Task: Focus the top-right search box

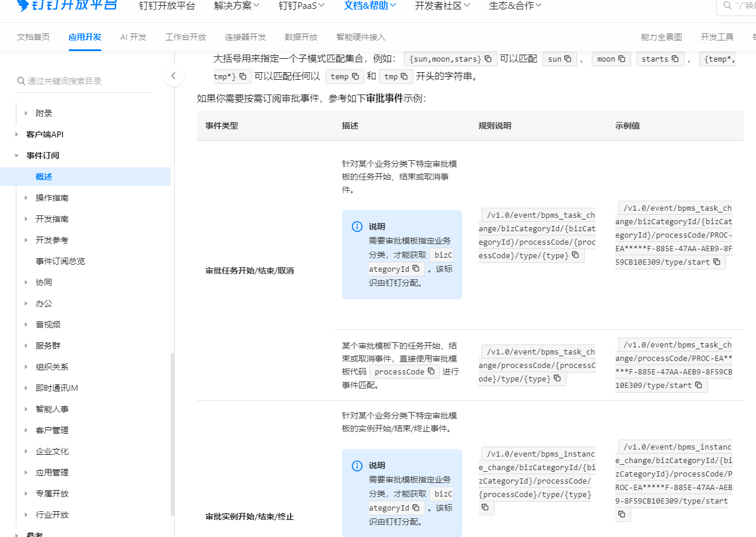Action: [x=736, y=6]
